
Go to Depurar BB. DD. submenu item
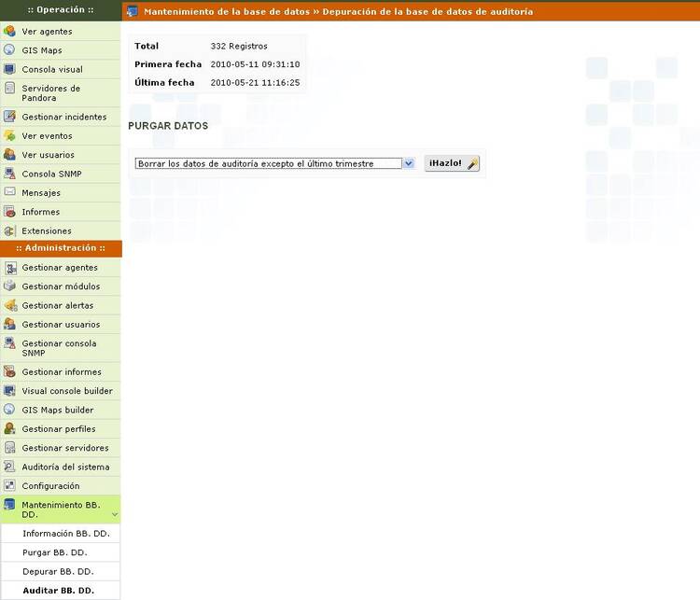(58, 571)
